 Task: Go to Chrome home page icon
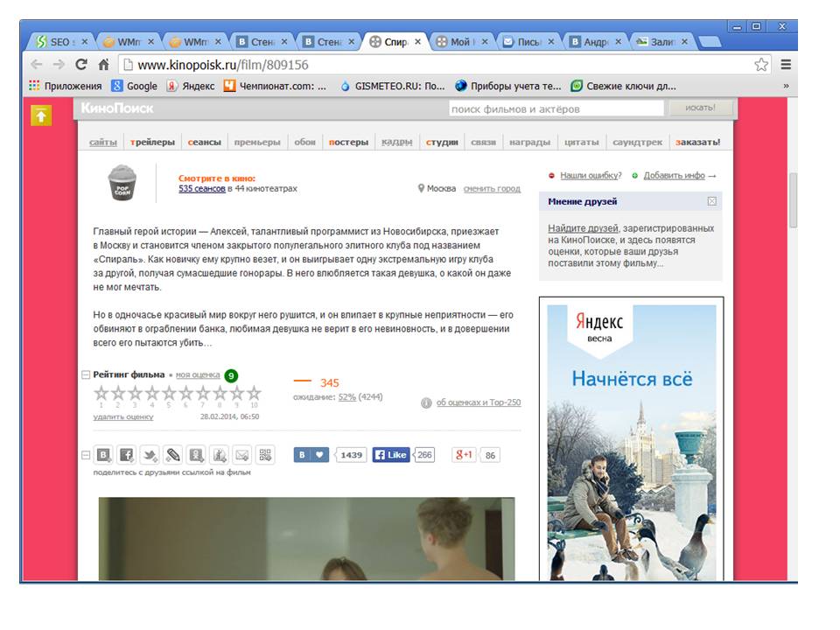tap(104, 65)
